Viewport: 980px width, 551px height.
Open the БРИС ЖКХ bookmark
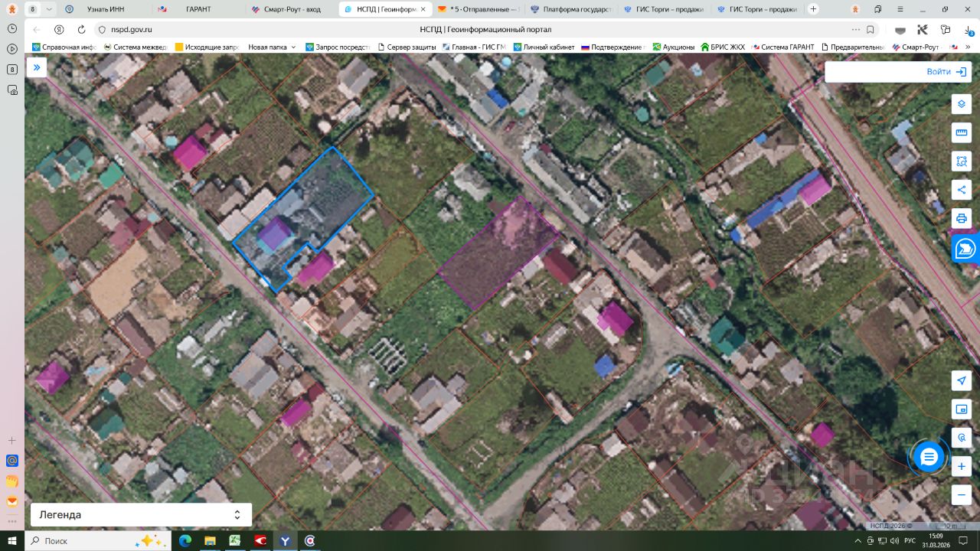pyautogui.click(x=723, y=47)
